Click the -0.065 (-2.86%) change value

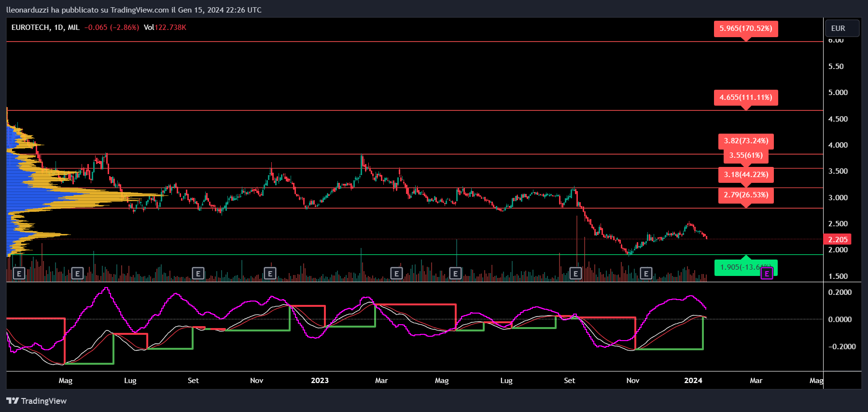pyautogui.click(x=112, y=27)
